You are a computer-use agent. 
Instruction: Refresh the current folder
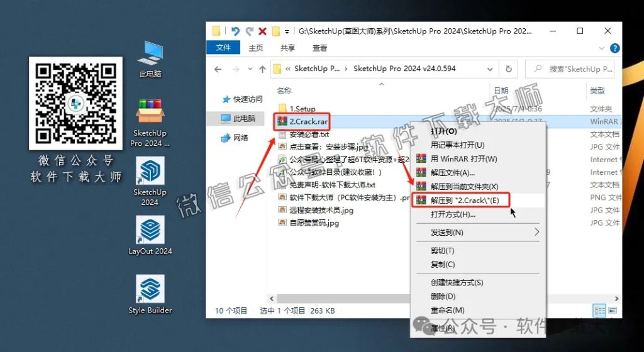[508, 69]
